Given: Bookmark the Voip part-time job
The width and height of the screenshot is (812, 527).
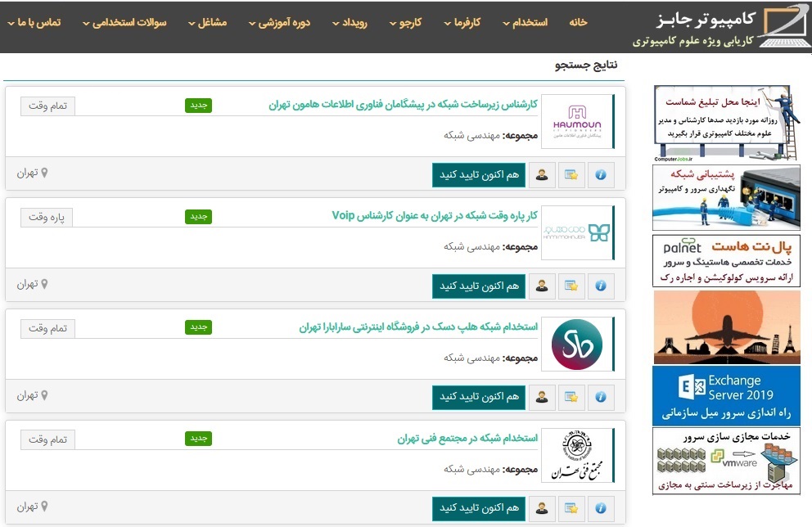Looking at the screenshot, I should pyautogui.click(x=571, y=286).
